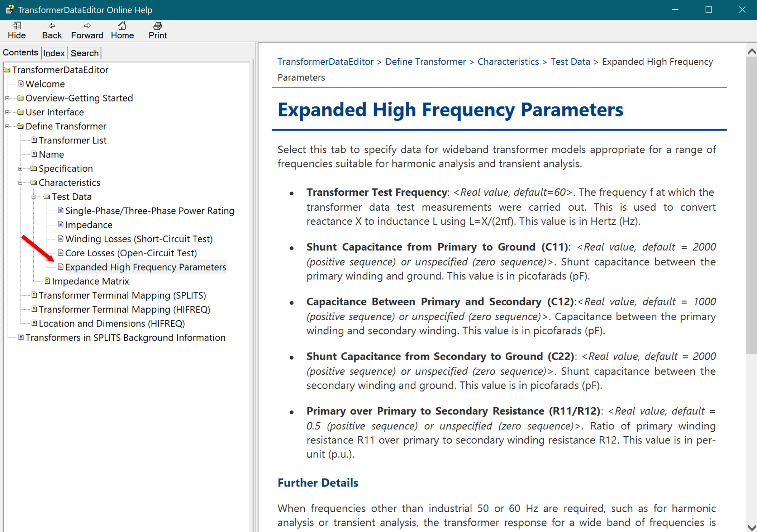Click the Overview-Getting Started folder icon
This screenshot has height=532, width=757.
(20, 98)
